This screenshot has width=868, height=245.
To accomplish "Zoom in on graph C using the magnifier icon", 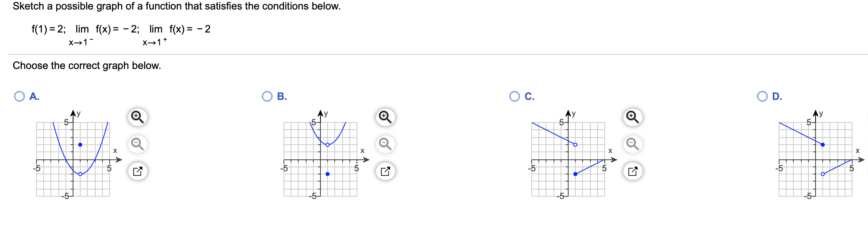I will pyautogui.click(x=631, y=116).
